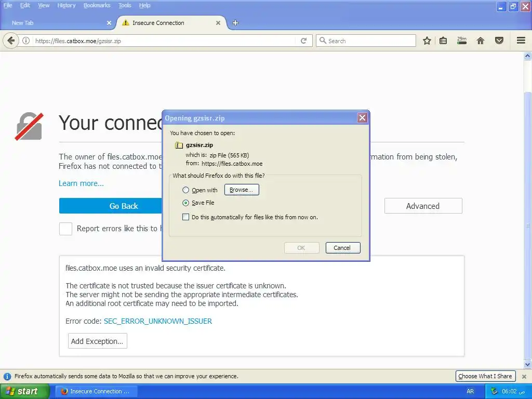Click the Search input field
Screen dimensions: 532x399
click(366, 41)
